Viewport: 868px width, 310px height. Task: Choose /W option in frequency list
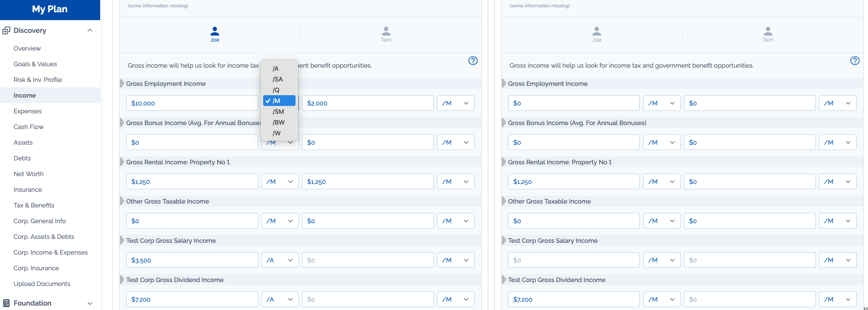tap(279, 133)
